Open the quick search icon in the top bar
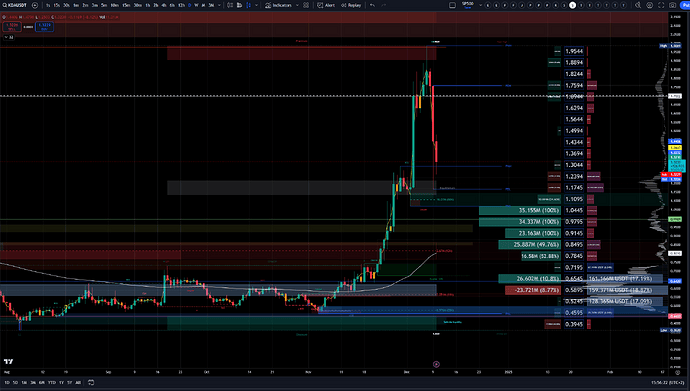 point(638,5)
